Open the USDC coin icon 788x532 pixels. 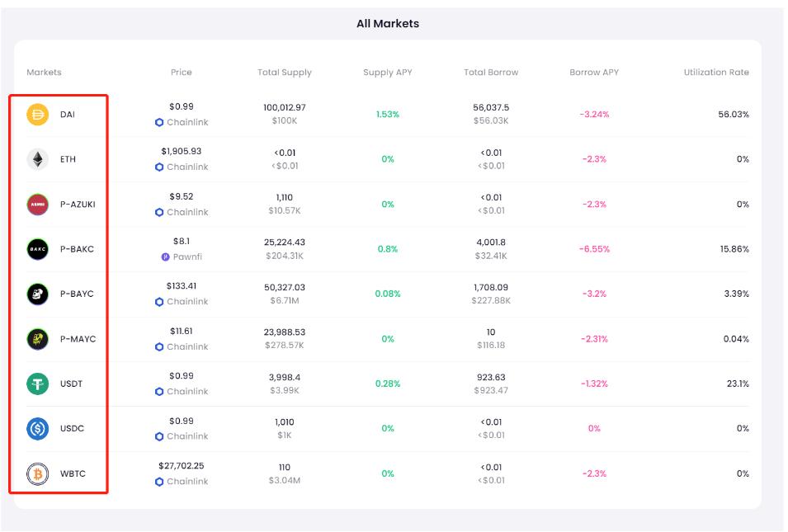tap(38, 429)
